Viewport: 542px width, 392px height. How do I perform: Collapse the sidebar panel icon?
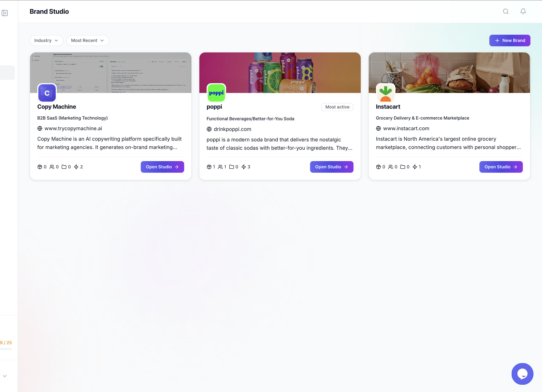[x=5, y=13]
